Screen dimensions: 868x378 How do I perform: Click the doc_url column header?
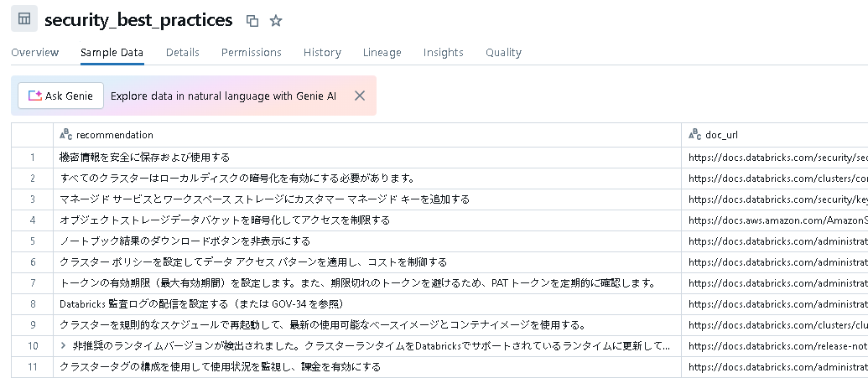click(x=775, y=135)
